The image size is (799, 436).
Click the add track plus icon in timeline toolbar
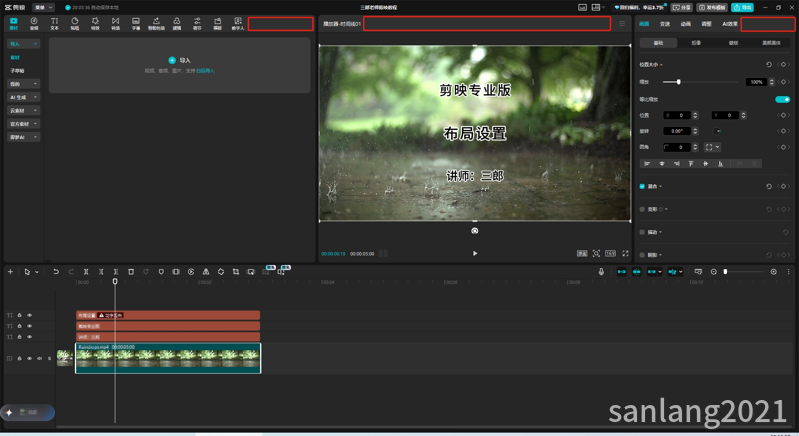[10, 272]
